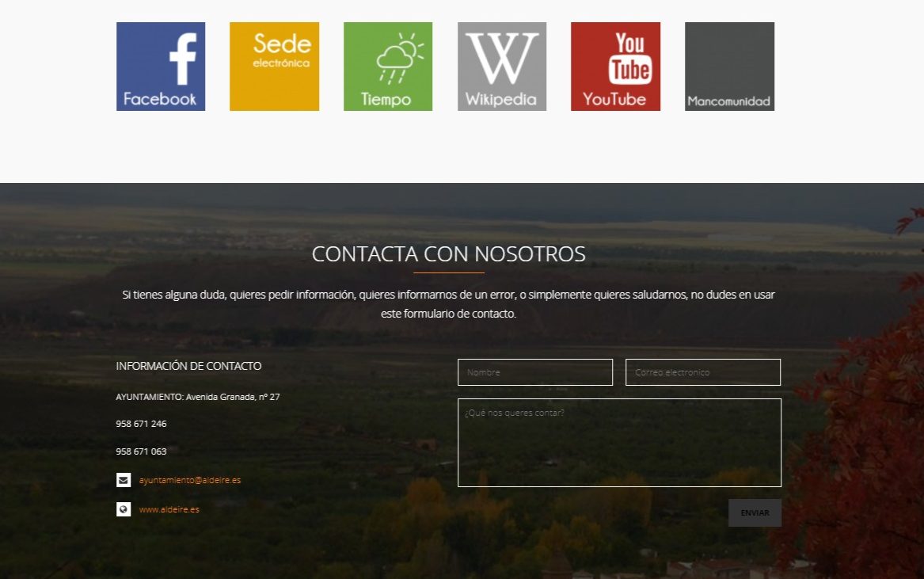Image resolution: width=924 pixels, height=579 pixels.
Task: Click the globe icon beside the website
Action: [x=124, y=509]
